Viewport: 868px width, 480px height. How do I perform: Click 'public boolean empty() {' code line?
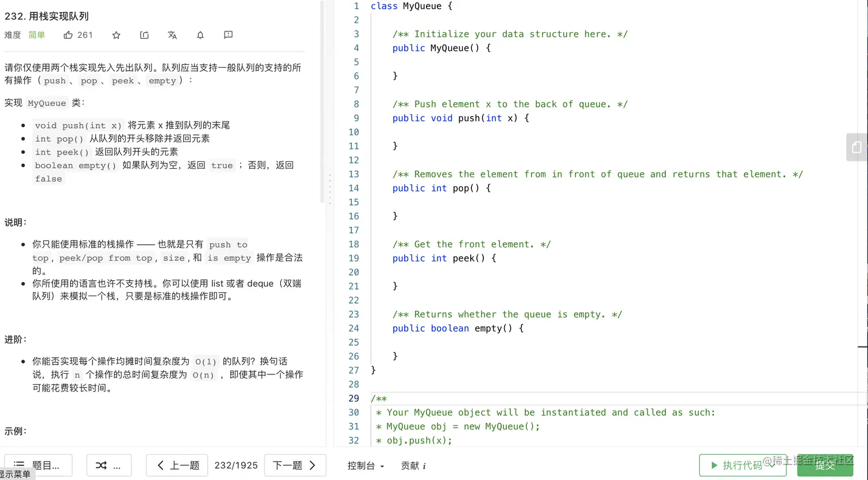point(458,328)
